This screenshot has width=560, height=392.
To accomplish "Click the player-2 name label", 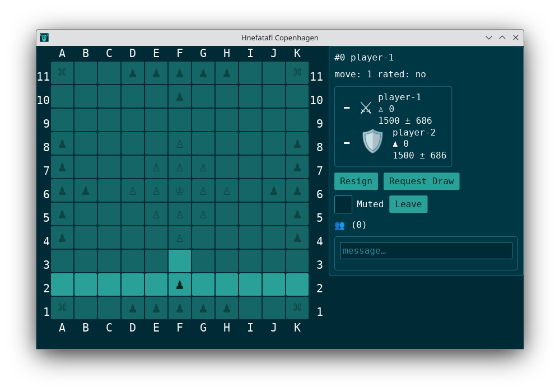I will pos(414,133).
